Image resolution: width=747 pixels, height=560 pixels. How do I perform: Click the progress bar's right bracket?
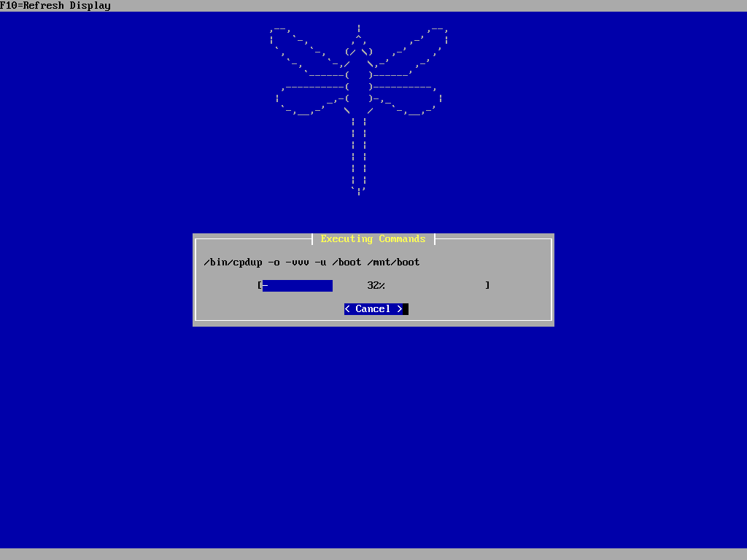tap(487, 286)
